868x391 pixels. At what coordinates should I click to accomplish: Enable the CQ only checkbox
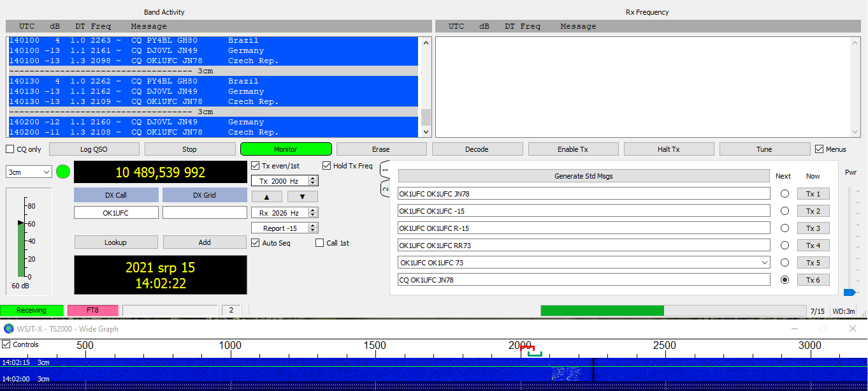tap(10, 149)
